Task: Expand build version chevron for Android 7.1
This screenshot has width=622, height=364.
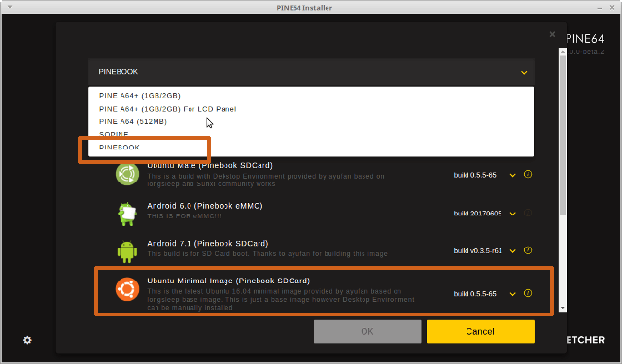Action: 512,251
